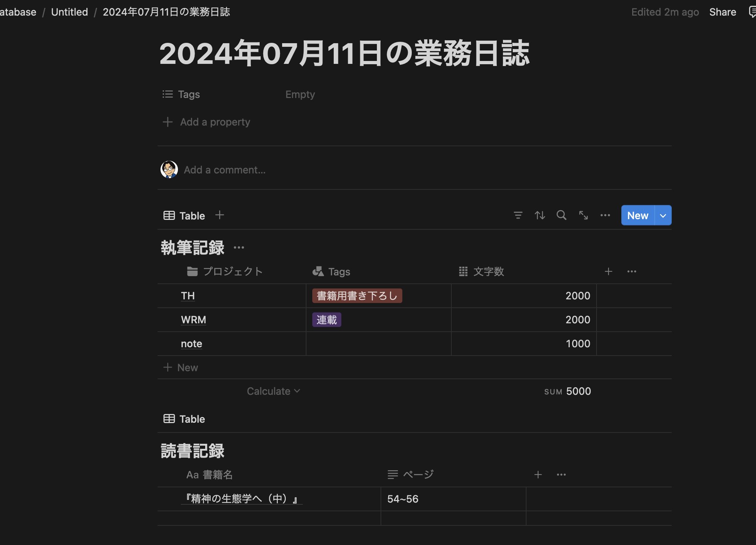Click the multi-select icon of Tags column
The width and height of the screenshot is (756, 545).
tap(317, 271)
